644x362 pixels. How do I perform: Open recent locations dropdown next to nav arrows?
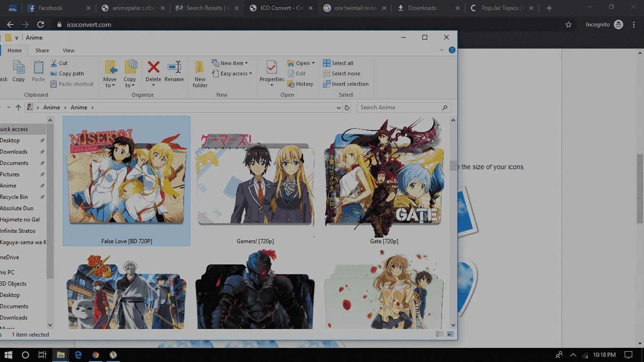[x=8, y=107]
